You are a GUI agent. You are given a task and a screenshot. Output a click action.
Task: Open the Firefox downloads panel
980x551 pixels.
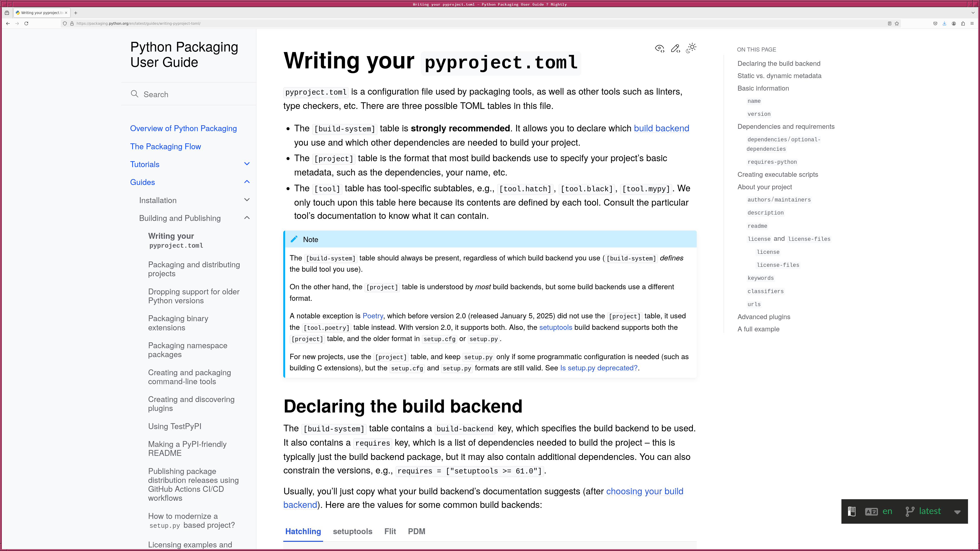(x=944, y=23)
